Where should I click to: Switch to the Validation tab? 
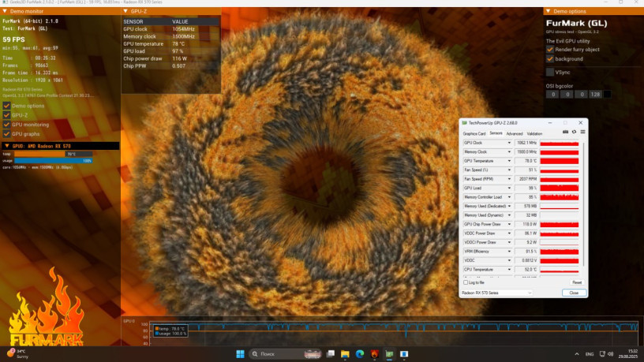(x=534, y=134)
